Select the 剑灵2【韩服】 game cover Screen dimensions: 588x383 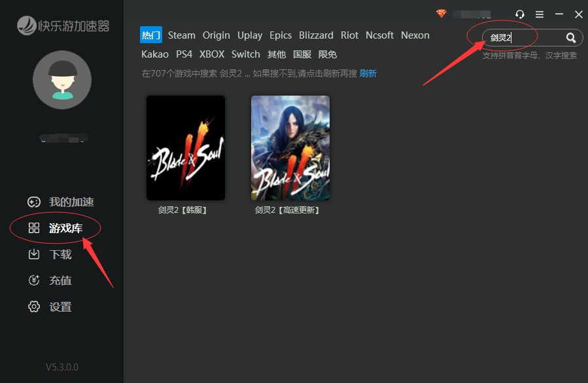coord(186,147)
